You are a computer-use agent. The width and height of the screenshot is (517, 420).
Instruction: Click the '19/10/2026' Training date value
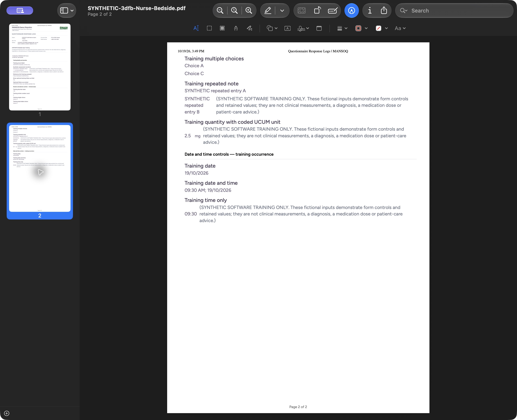coord(196,173)
